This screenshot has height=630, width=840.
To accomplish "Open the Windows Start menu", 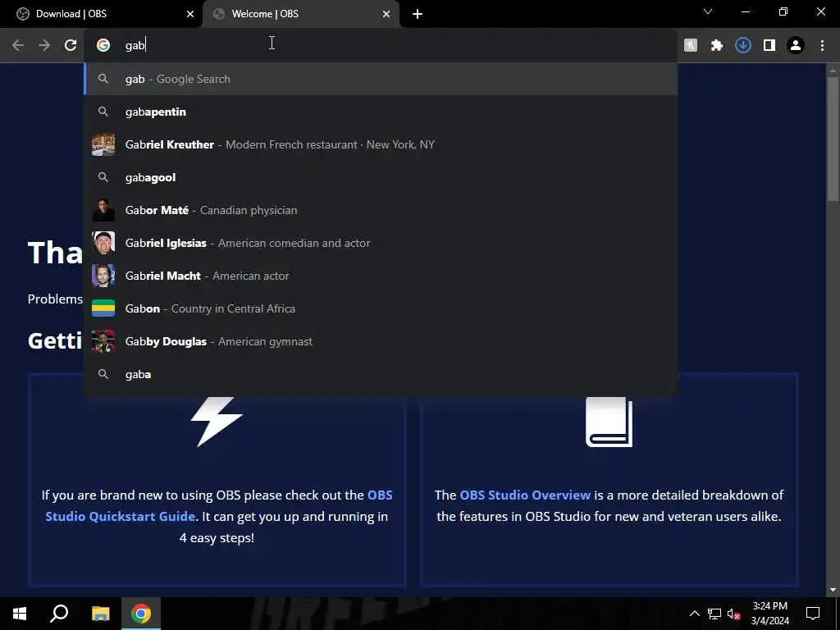I will (x=20, y=614).
